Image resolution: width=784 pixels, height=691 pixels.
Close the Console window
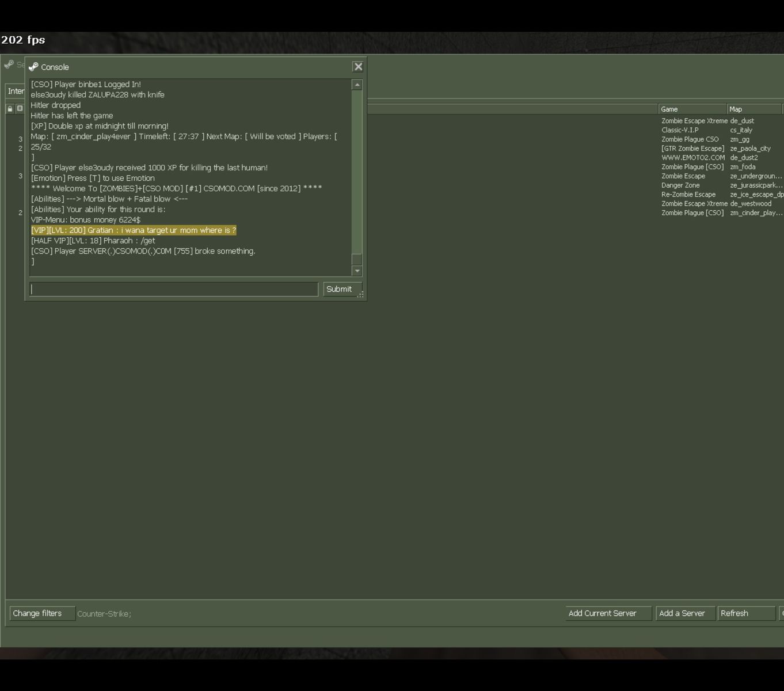click(358, 67)
